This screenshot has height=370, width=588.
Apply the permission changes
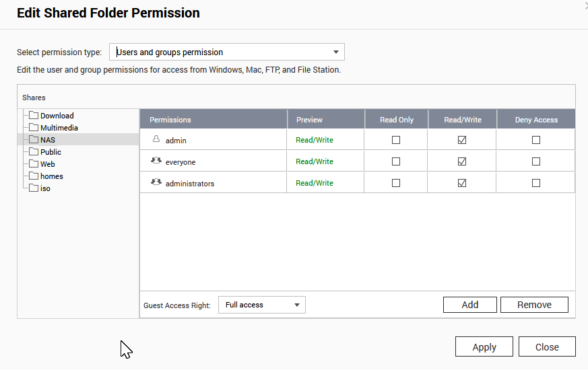(x=484, y=347)
